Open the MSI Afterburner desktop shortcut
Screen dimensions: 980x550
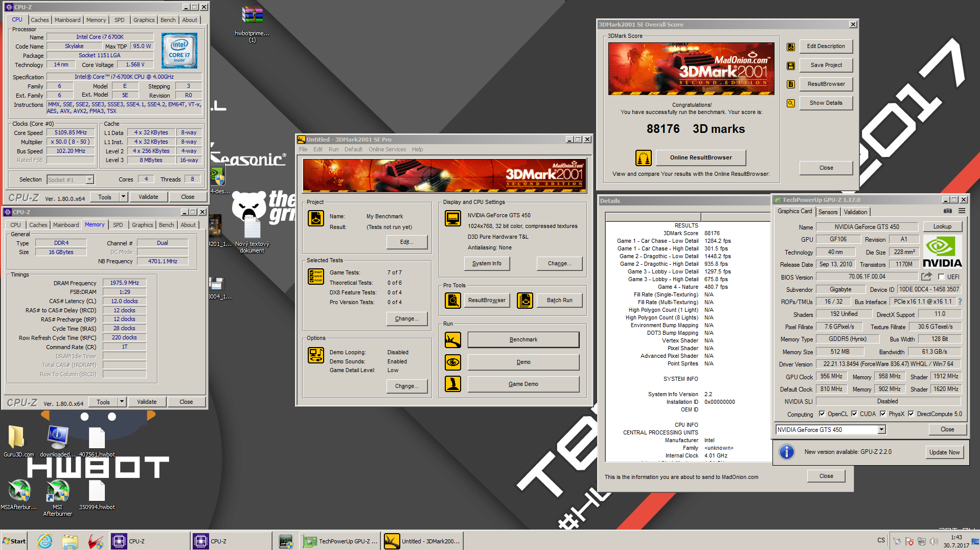57,498
